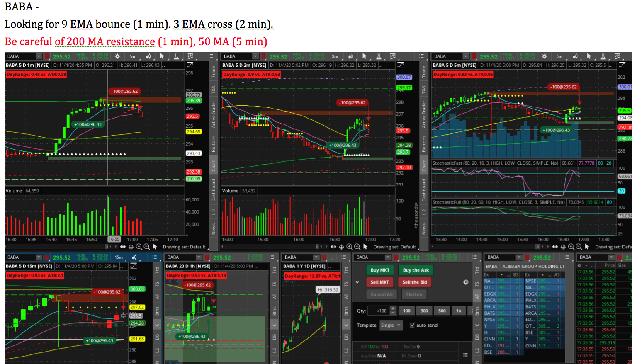Open panel menu list icon of Level II panel
Image resolution: width=632 pixels, height=364 pixels.
pyautogui.click(x=567, y=257)
